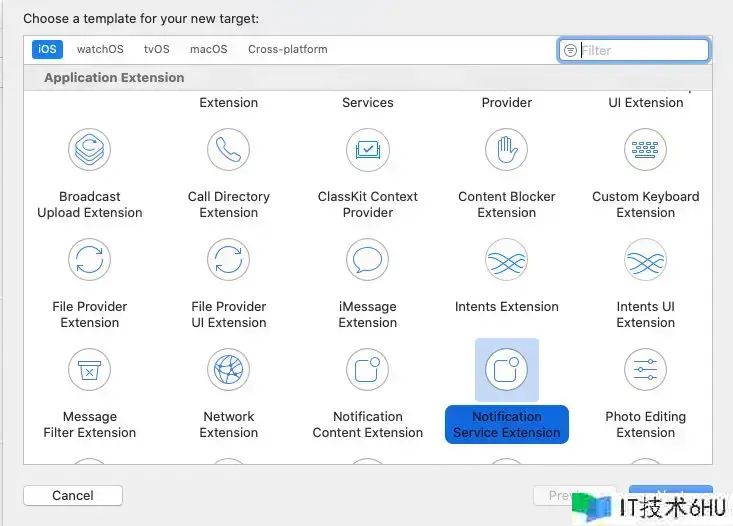Choose the File Provider Extension icon

(89, 260)
